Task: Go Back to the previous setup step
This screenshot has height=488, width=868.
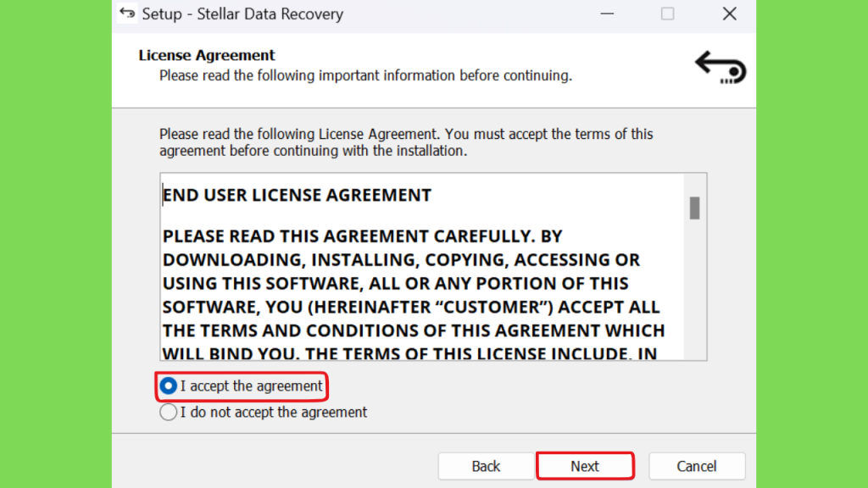Action: pyautogui.click(x=486, y=466)
